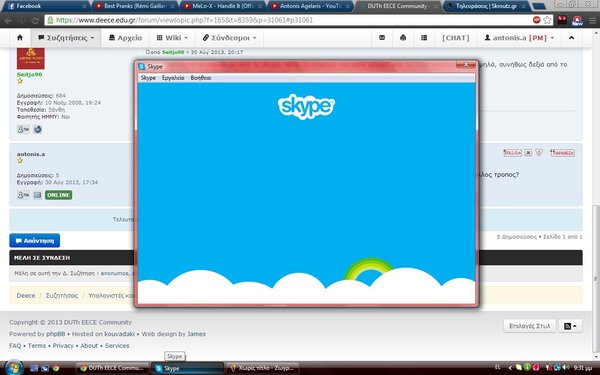Go to the forum home icon
This screenshot has width=600, height=375.
20,38
